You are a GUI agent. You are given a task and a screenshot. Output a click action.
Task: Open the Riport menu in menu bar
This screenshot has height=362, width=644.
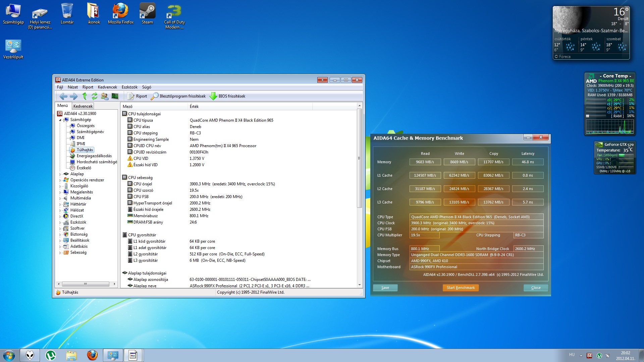pos(88,87)
